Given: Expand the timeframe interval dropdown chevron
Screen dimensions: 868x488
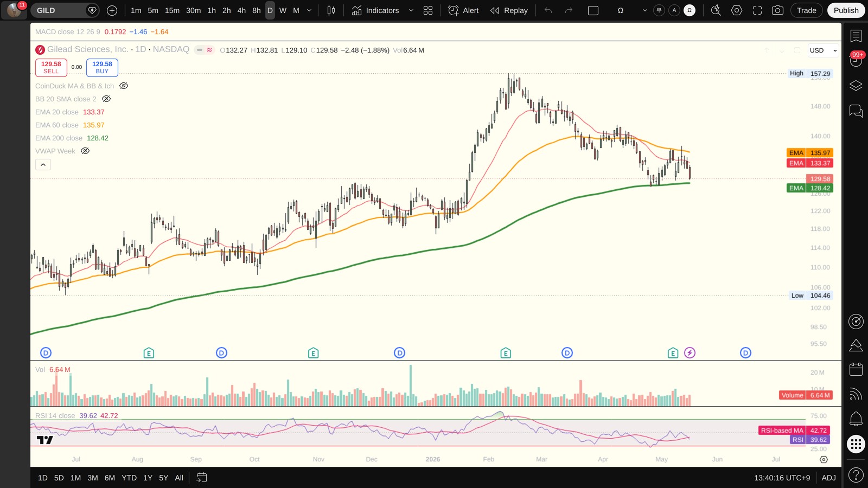Looking at the screenshot, I should pyautogui.click(x=309, y=10).
